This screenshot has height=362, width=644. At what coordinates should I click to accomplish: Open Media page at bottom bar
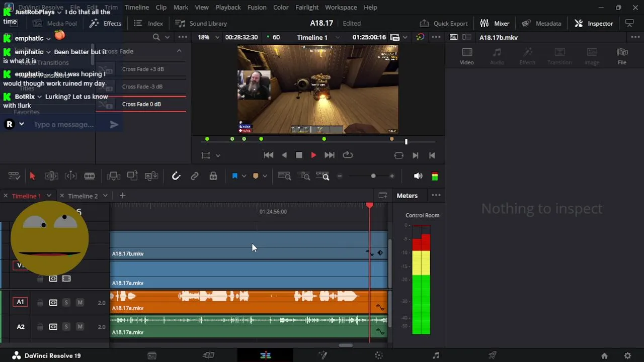[x=152, y=356]
